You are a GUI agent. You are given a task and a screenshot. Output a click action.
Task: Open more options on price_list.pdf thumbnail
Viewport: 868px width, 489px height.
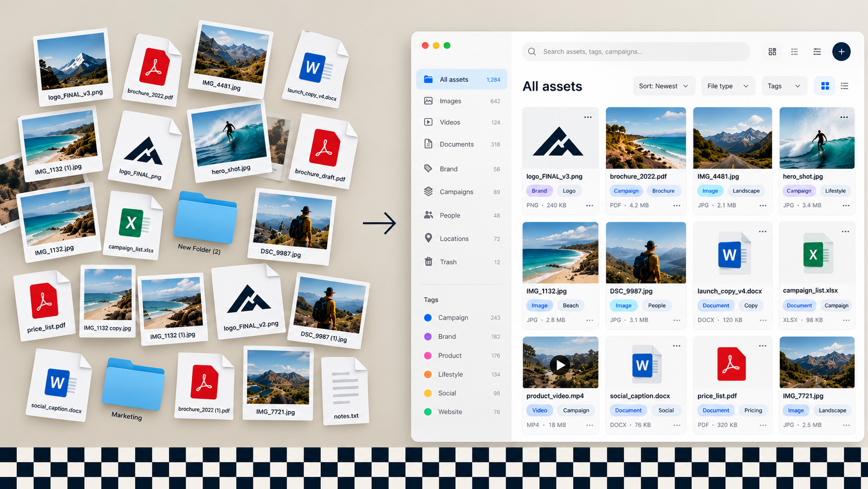click(x=763, y=346)
